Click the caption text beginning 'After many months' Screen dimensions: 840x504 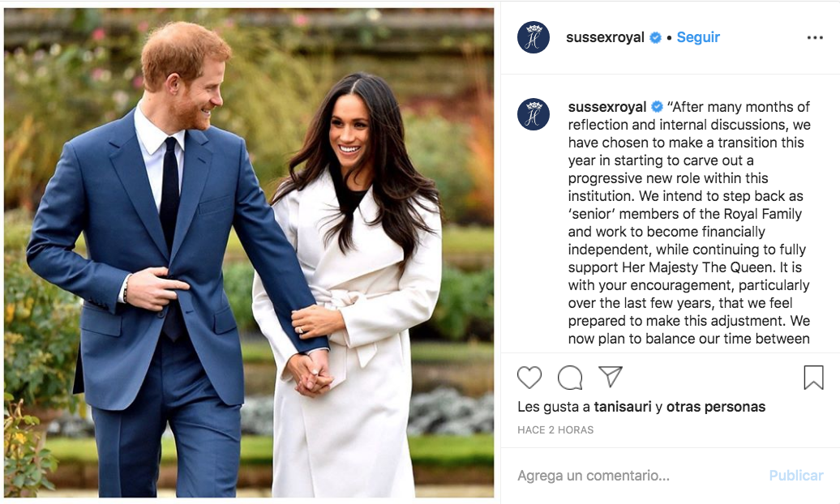(689, 223)
